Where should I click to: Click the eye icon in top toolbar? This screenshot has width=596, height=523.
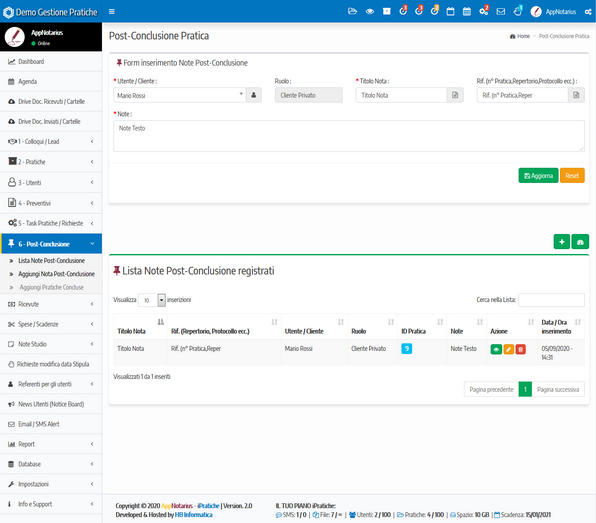coord(369,11)
